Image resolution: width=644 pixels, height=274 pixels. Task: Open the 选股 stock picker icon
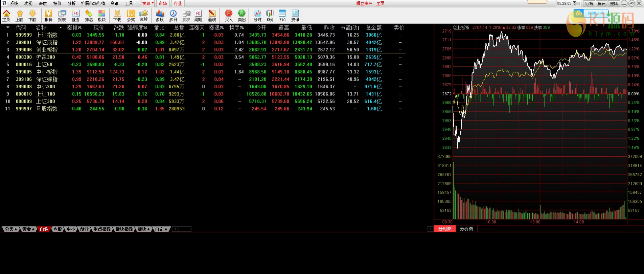point(144,16)
